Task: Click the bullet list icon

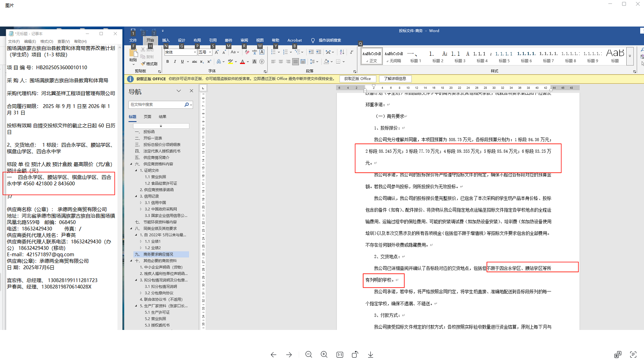Action: pyautogui.click(x=273, y=52)
